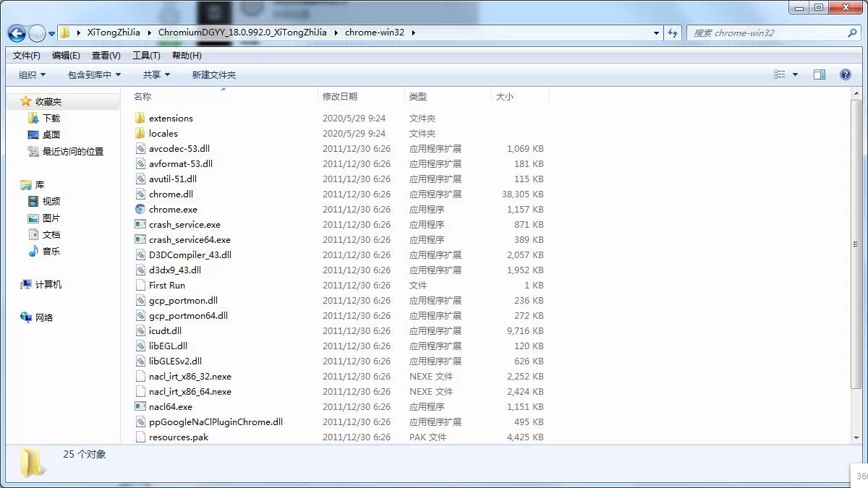Select the libGLESv2.dll file icon
The image size is (868, 488).
point(140,361)
